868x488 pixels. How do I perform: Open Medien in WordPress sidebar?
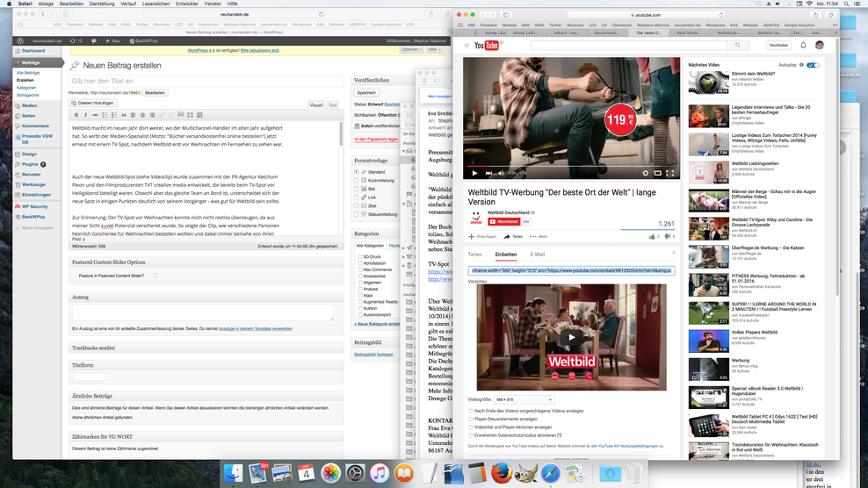pyautogui.click(x=29, y=105)
